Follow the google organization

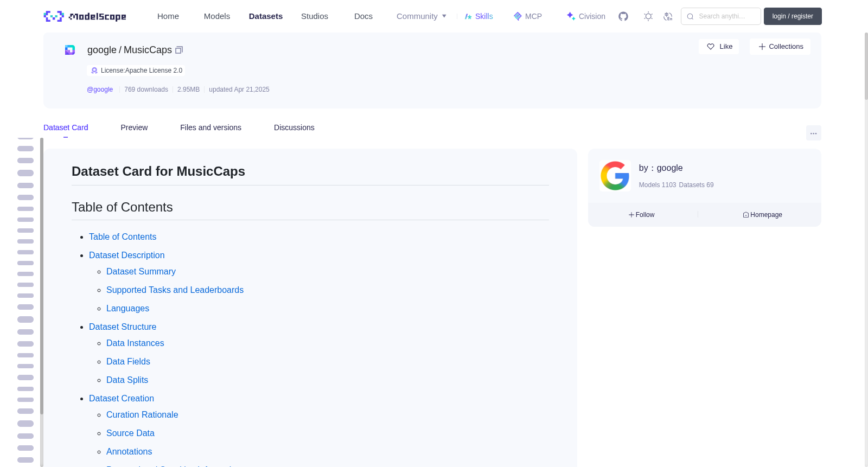coord(641,215)
